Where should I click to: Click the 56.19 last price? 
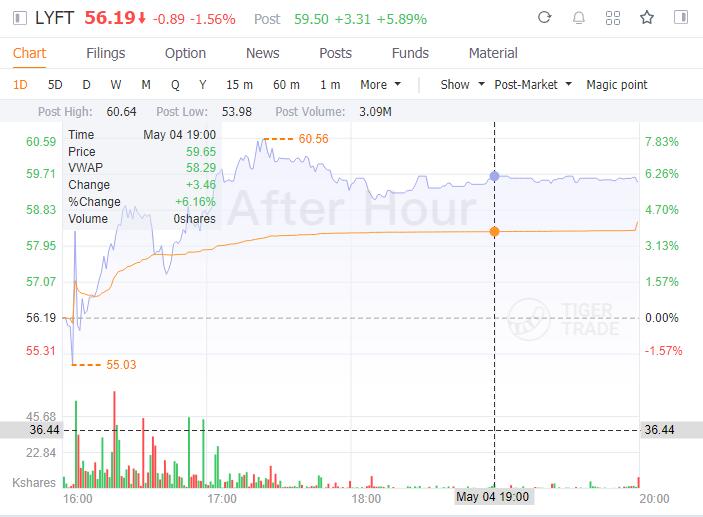click(109, 18)
